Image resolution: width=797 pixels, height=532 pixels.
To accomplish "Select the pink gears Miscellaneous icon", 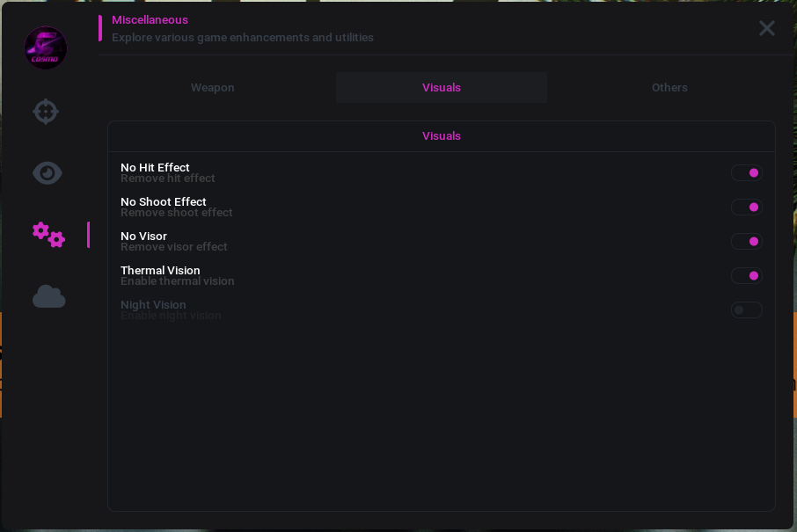I will coord(48,235).
